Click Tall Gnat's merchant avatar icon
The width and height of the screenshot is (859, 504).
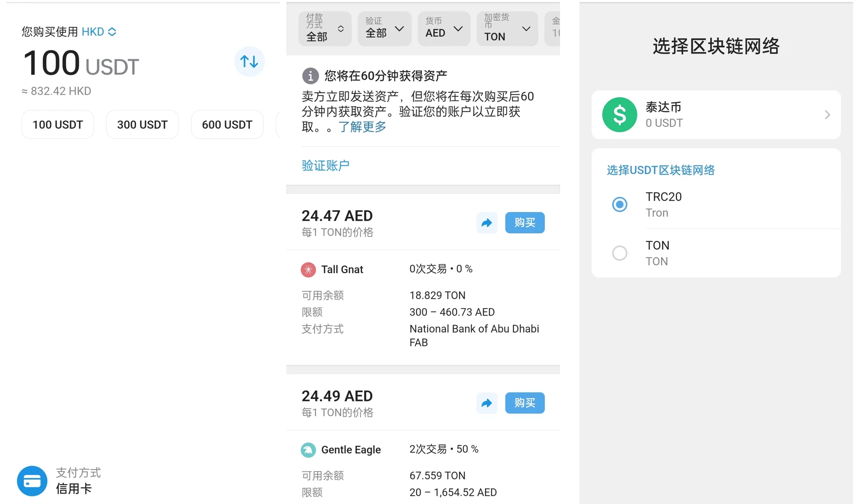point(308,269)
